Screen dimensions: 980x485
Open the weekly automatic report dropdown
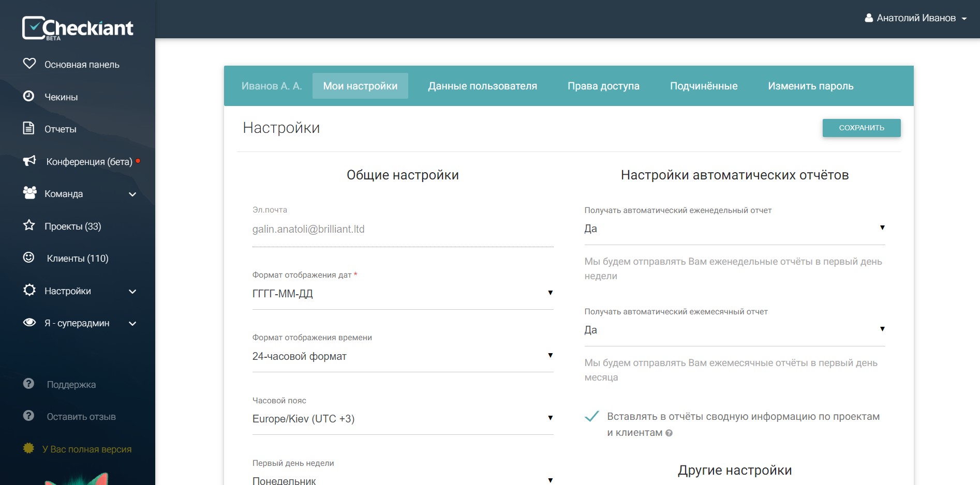(x=735, y=229)
